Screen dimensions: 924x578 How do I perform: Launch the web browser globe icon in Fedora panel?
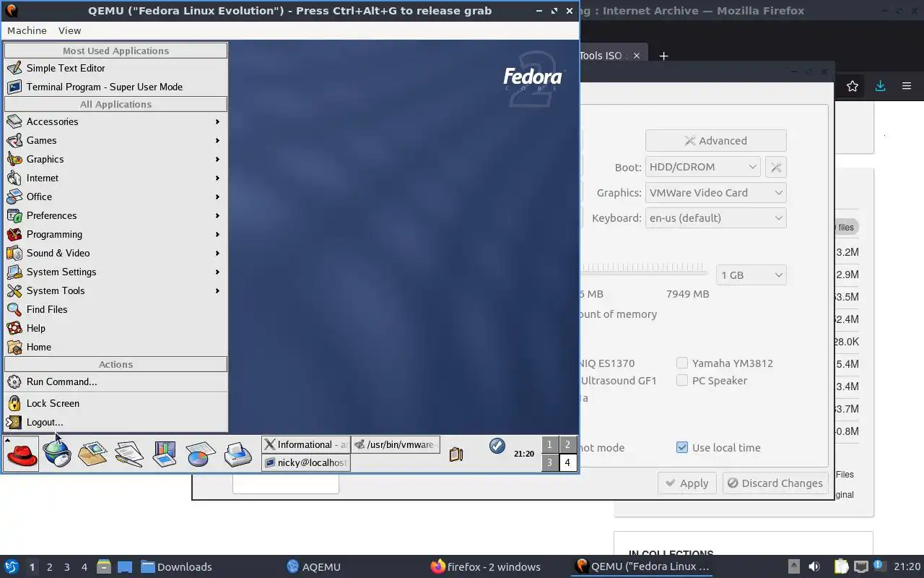click(x=57, y=454)
